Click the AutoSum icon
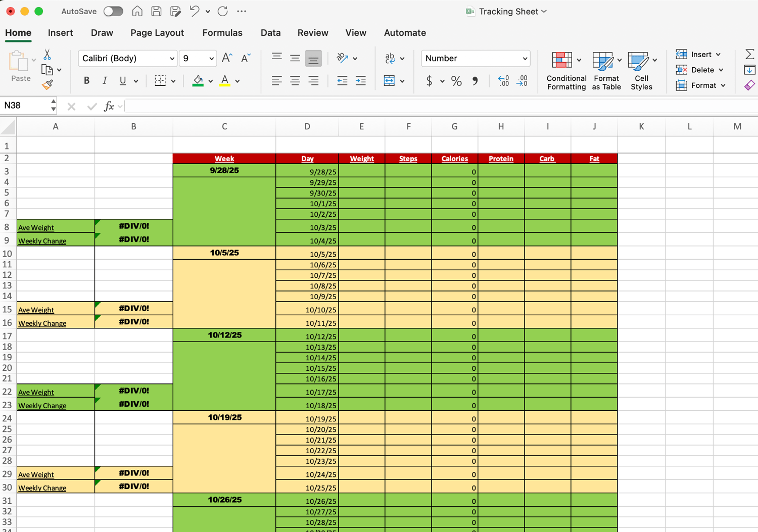The height and width of the screenshot is (532, 758). coord(749,54)
